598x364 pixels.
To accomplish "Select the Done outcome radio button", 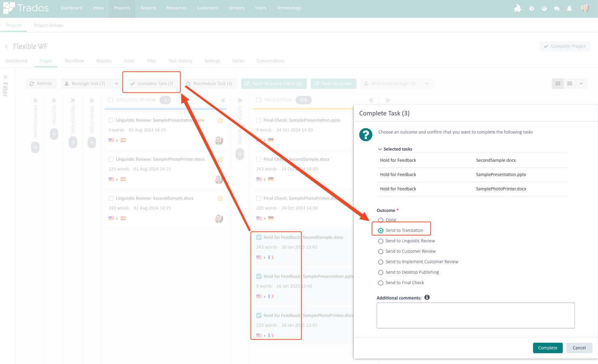I will tap(381, 220).
